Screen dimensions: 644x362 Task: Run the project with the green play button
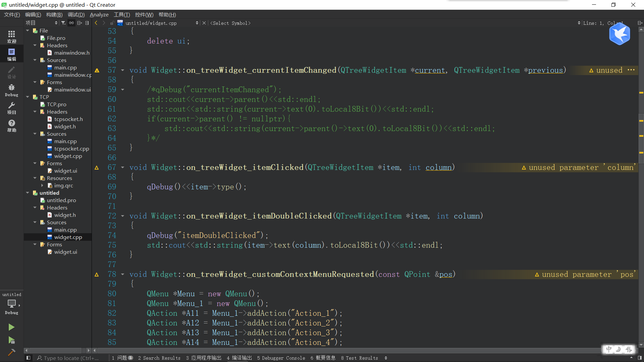pos(11,327)
